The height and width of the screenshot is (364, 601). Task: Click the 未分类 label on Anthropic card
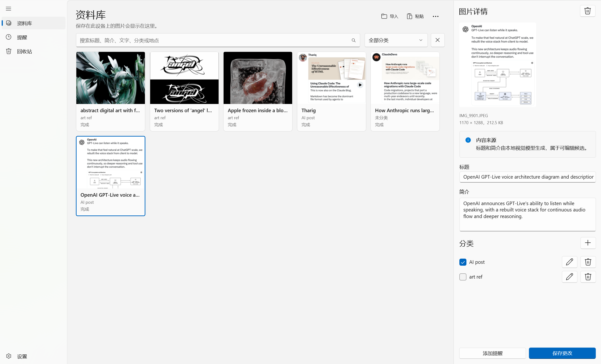pyautogui.click(x=381, y=118)
